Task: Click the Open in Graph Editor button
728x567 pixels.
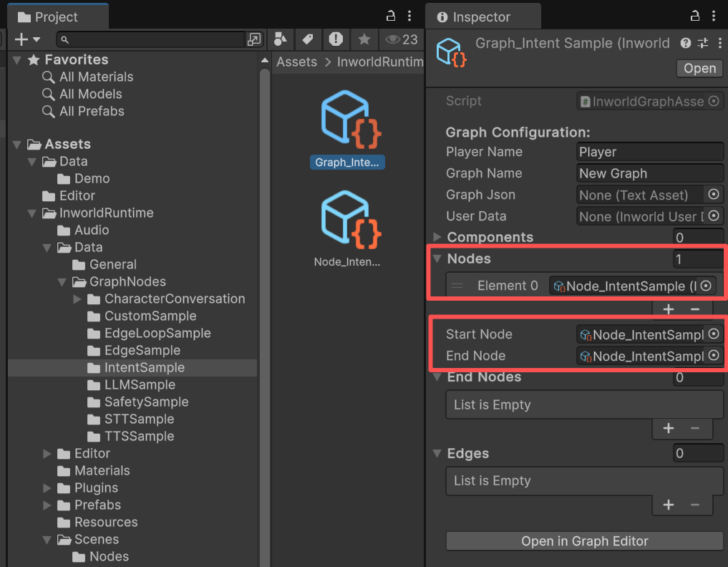Action: (585, 541)
